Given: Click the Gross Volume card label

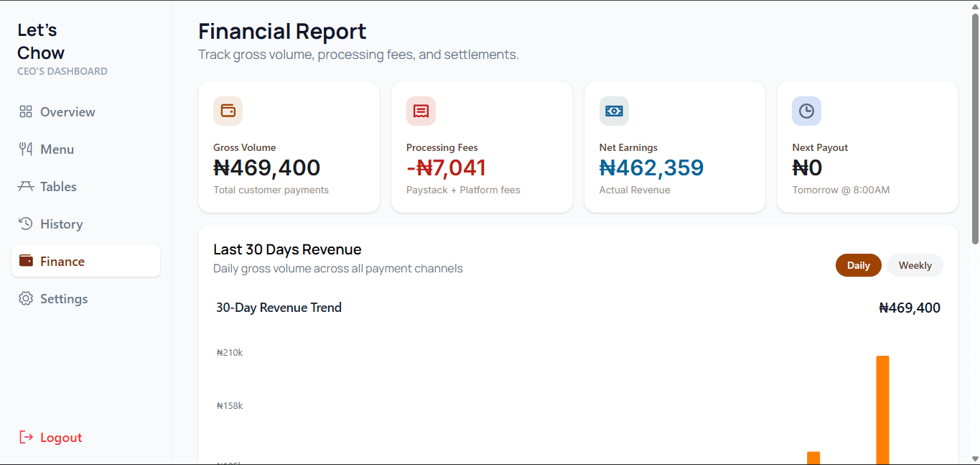Looking at the screenshot, I should tap(244, 147).
